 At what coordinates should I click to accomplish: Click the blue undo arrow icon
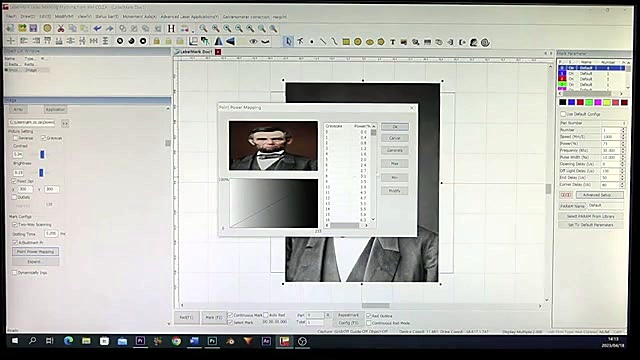pos(97,28)
